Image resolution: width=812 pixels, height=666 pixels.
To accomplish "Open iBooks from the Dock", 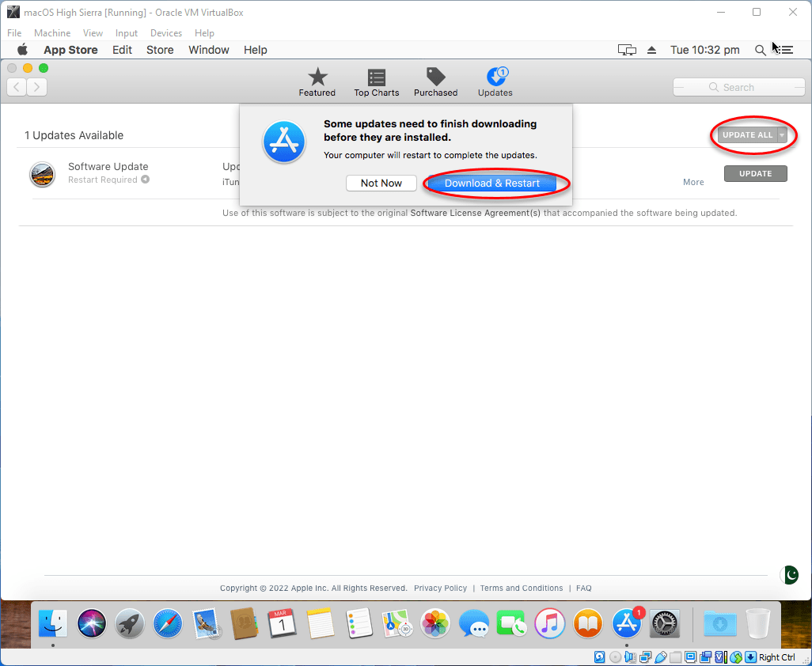I will (588, 623).
